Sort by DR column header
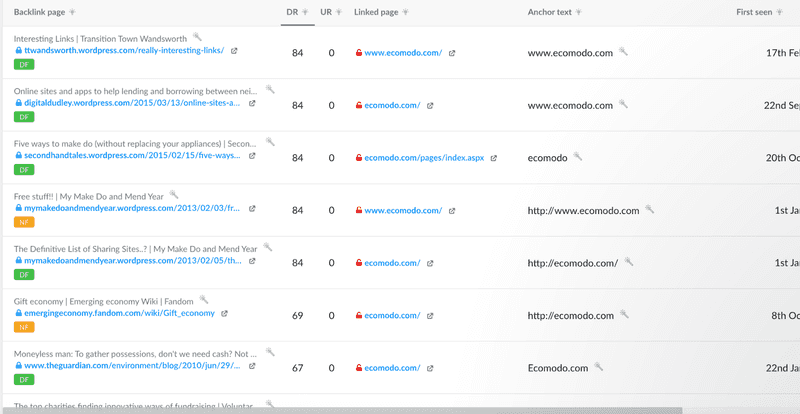Screen dimensions: 800x414 [x=292, y=12]
